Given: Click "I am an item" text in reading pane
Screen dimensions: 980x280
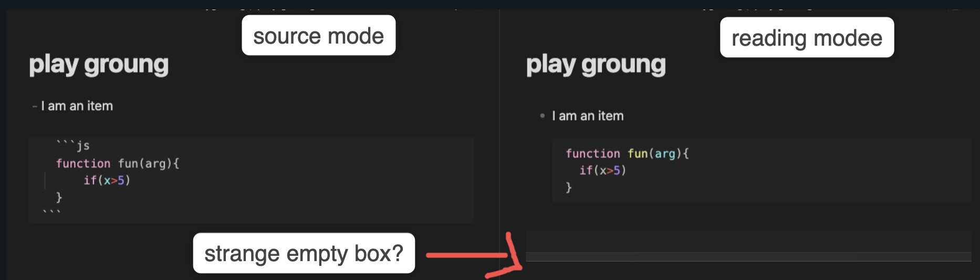Looking at the screenshot, I should click(588, 116).
